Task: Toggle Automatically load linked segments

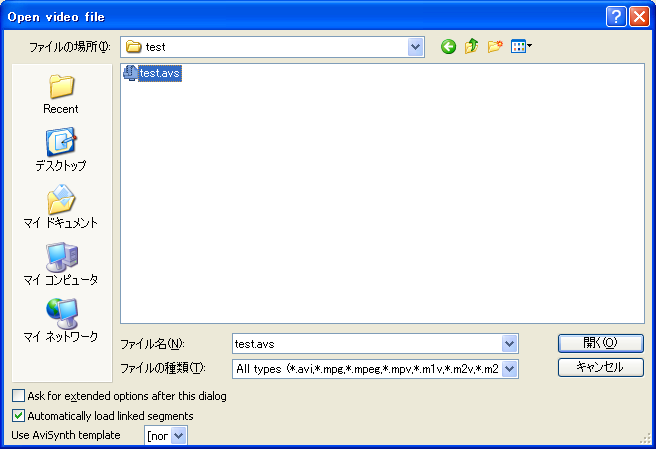Action: point(19,415)
